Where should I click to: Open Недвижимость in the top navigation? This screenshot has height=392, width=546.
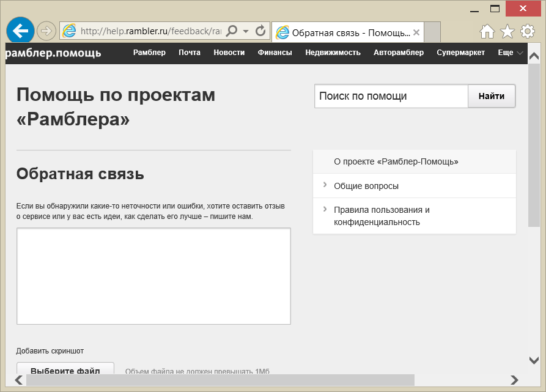pyautogui.click(x=333, y=53)
